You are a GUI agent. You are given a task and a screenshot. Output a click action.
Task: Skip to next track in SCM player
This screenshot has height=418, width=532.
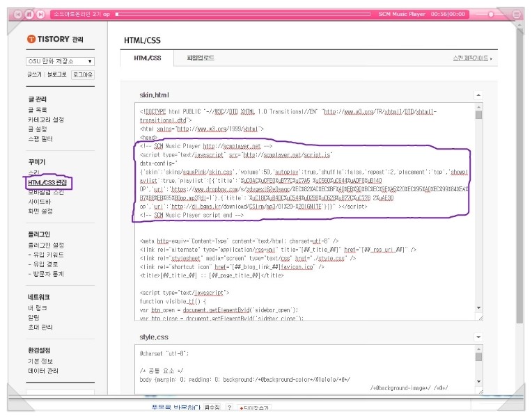tap(40, 14)
